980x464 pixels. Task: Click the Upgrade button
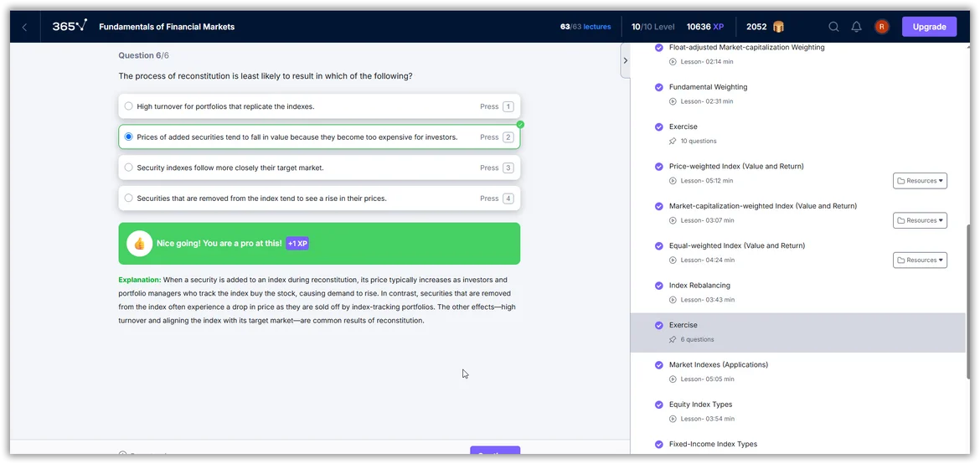click(929, 27)
